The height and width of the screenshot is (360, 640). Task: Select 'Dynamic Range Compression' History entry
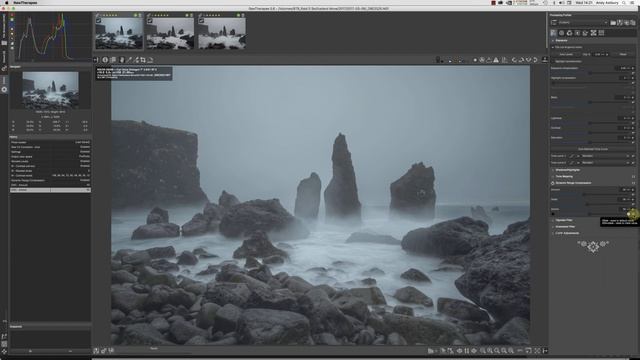pyautogui.click(x=50, y=180)
